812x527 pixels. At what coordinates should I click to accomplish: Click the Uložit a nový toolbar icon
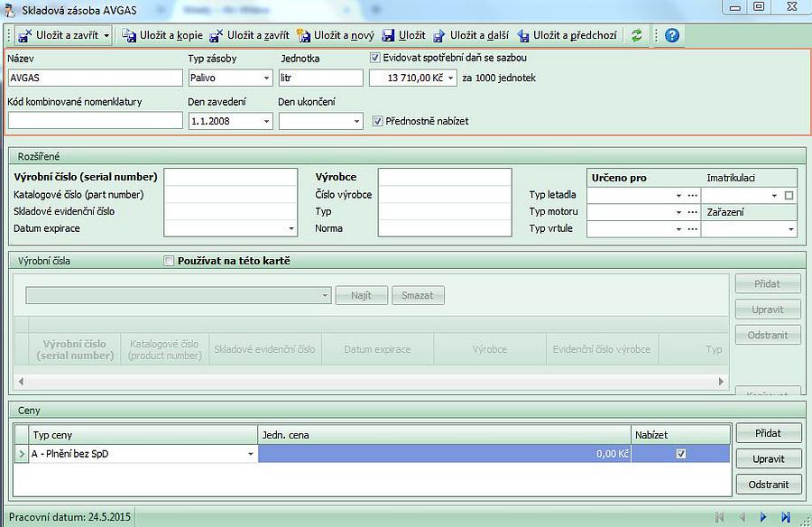pyautogui.click(x=304, y=36)
